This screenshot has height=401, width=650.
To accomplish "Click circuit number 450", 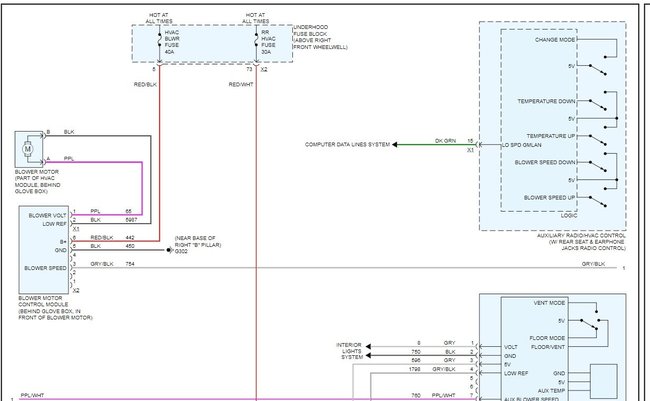I will (x=130, y=245).
